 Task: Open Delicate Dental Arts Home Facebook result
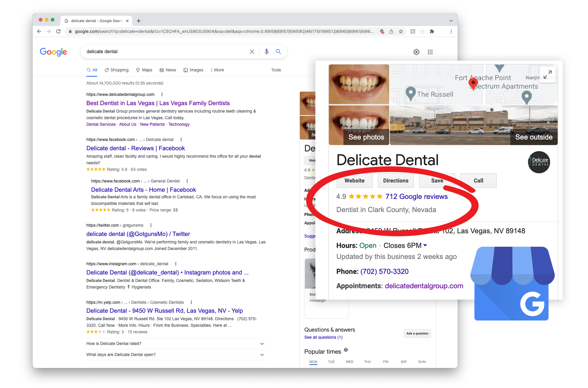point(143,190)
